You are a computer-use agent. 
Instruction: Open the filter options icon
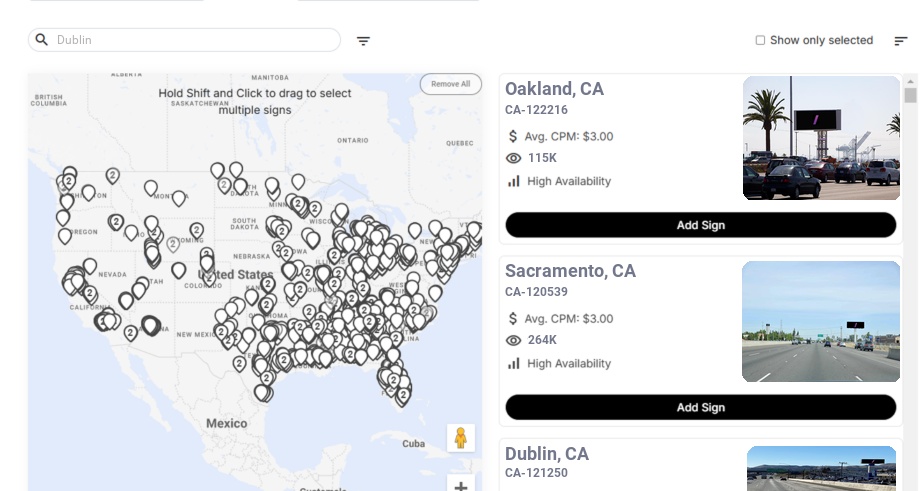(363, 41)
